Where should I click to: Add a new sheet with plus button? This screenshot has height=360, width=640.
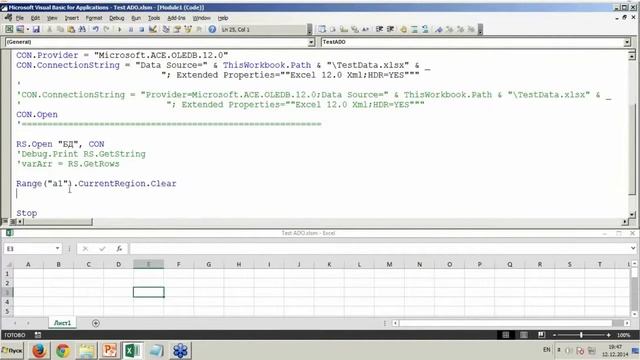point(96,323)
